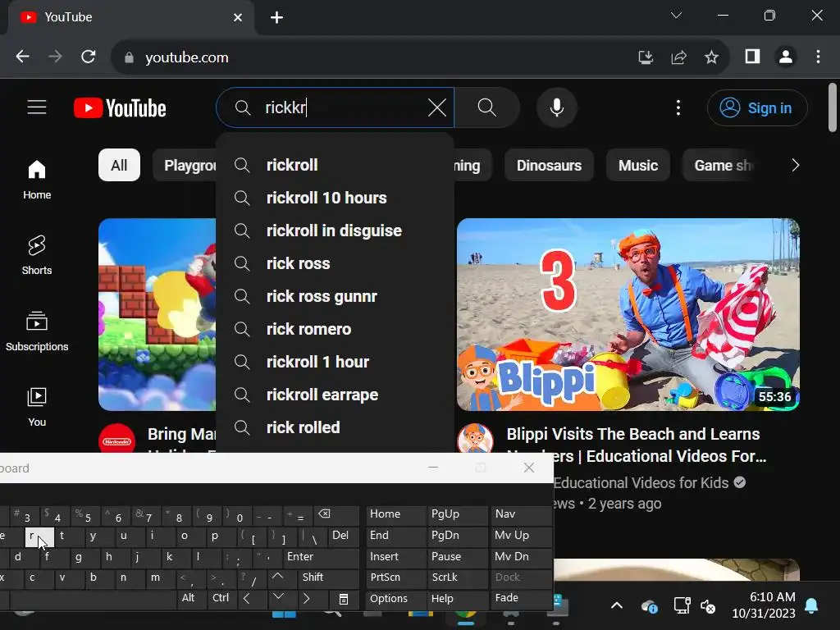Select the Music filter chip

click(638, 165)
